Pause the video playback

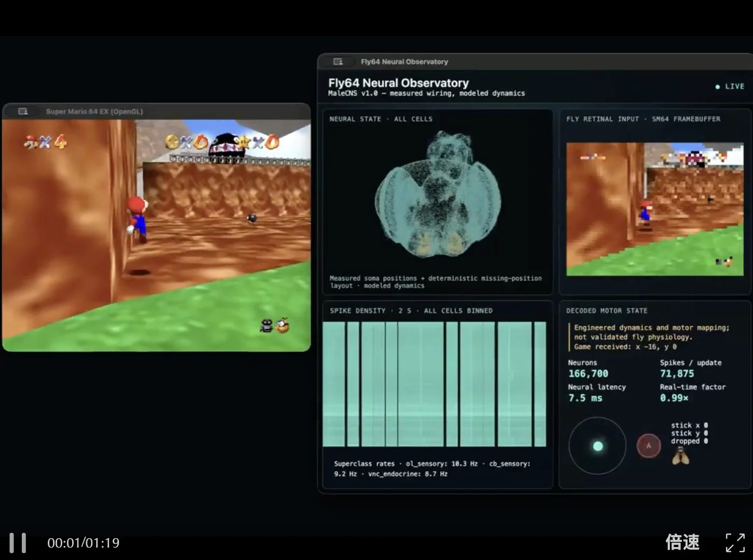[x=18, y=543]
